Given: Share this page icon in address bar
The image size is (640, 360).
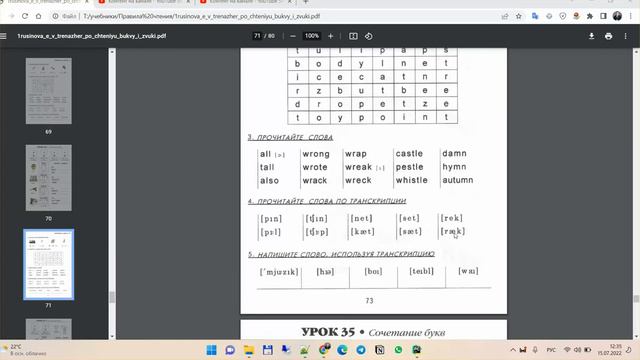Looking at the screenshot, I should pyautogui.click(x=505, y=16).
